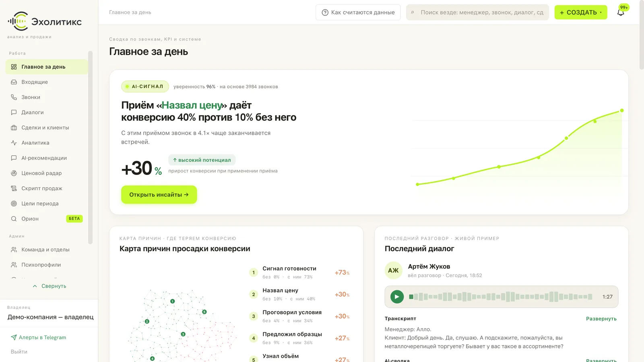Click the Диалоги chat bubble icon
The image size is (644, 362).
[14, 113]
